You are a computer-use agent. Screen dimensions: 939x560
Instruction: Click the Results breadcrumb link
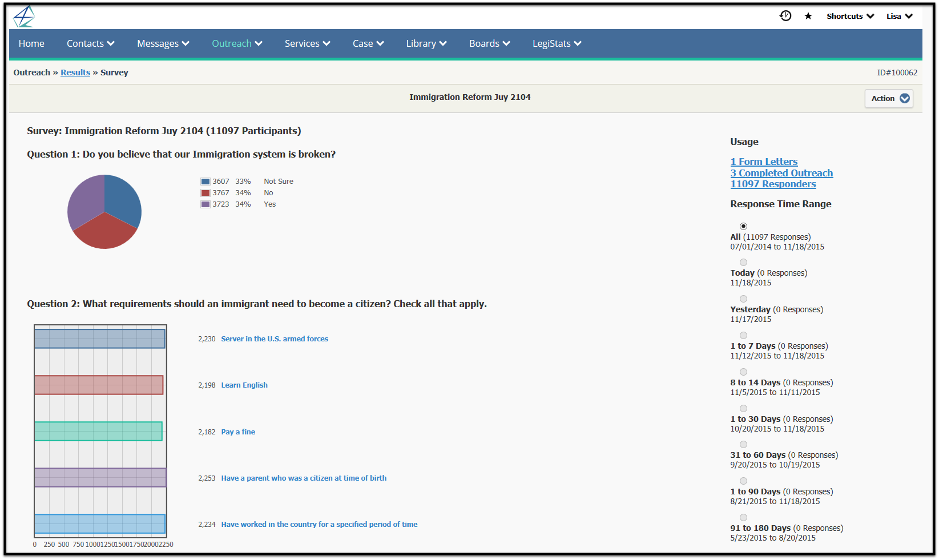[x=75, y=72]
